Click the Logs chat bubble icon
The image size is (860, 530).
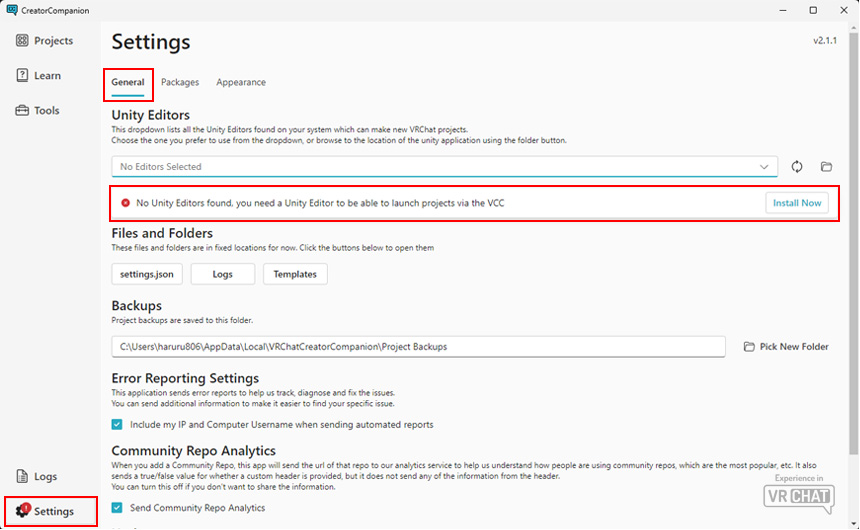(22, 477)
